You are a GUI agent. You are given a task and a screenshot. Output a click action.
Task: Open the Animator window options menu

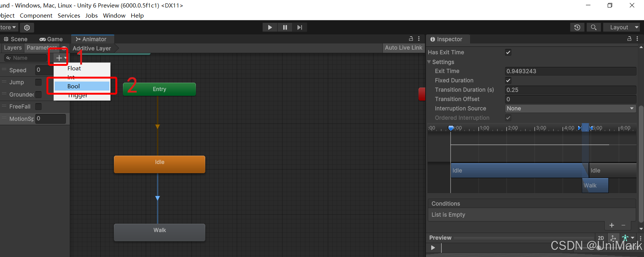pos(419,39)
